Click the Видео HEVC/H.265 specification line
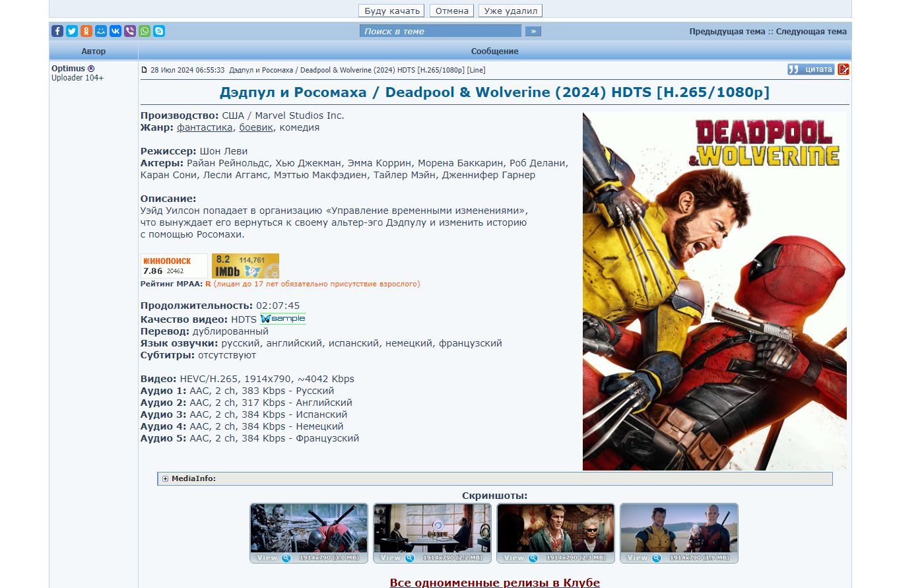Image resolution: width=924 pixels, height=588 pixels. pyautogui.click(x=247, y=379)
